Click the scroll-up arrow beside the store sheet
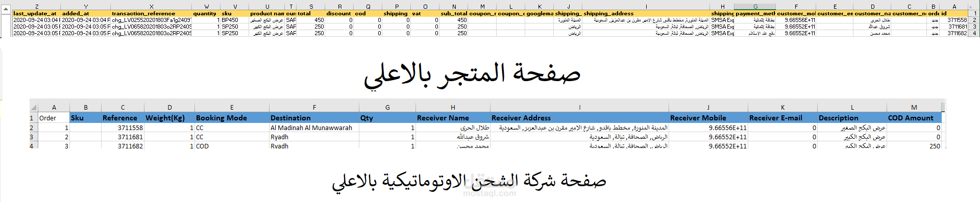The height and width of the screenshot is (202, 980). tap(6, 8)
